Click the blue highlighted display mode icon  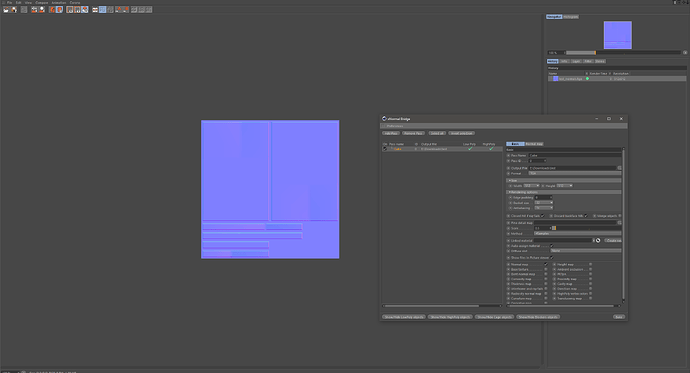point(103,10)
